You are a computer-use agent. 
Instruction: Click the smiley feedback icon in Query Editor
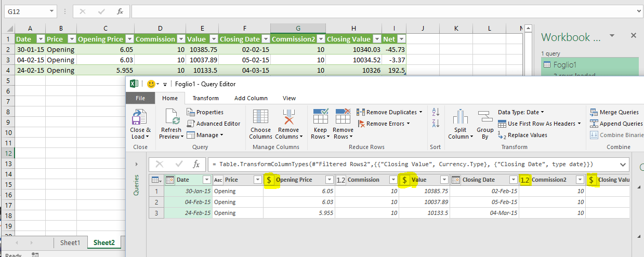tap(151, 84)
